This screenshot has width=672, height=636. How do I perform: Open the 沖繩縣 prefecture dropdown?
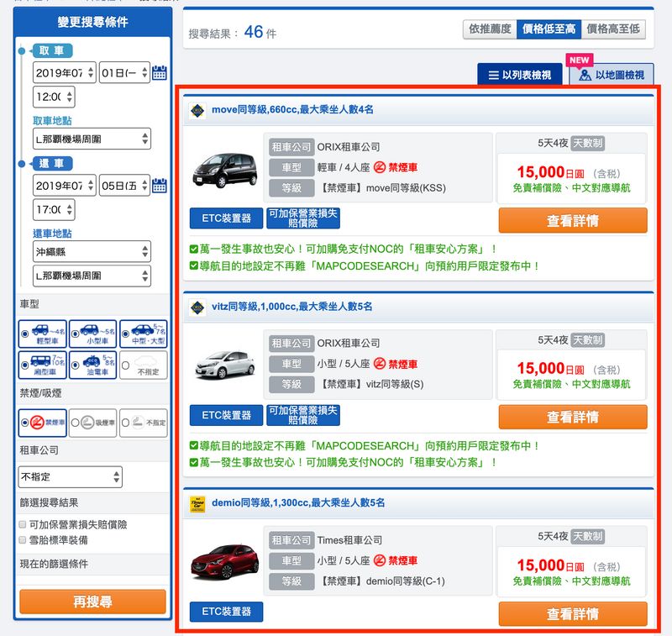pyautogui.click(x=92, y=251)
